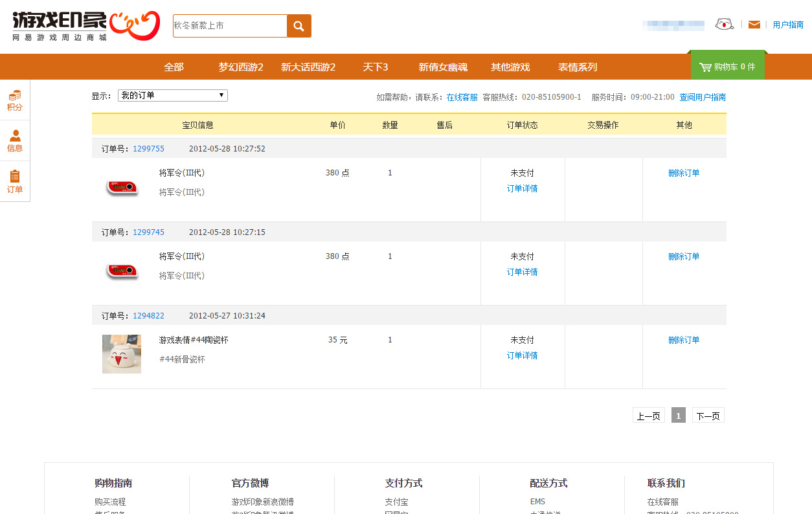Click the mascot face icon in header
Screen dimensions: 812x514
click(724, 25)
